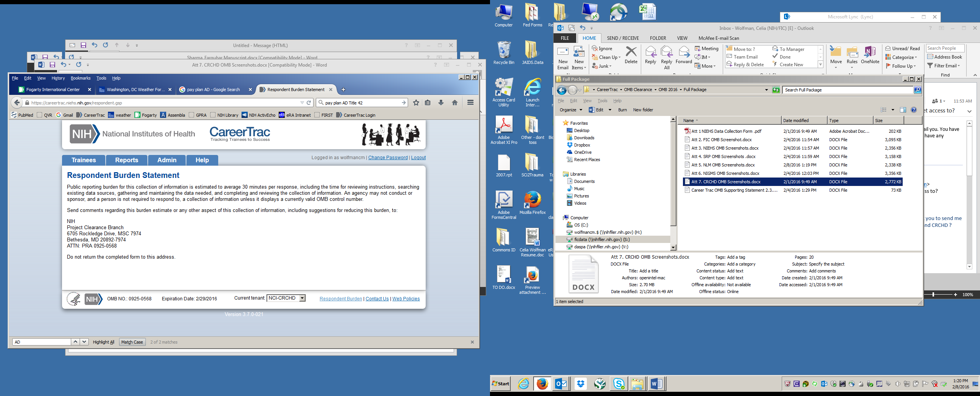Open the Outlook FOLDER ribbon tab
980x396 pixels.
click(658, 38)
